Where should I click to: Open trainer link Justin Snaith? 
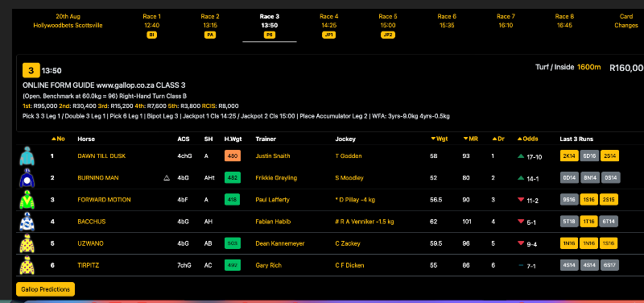273,156
